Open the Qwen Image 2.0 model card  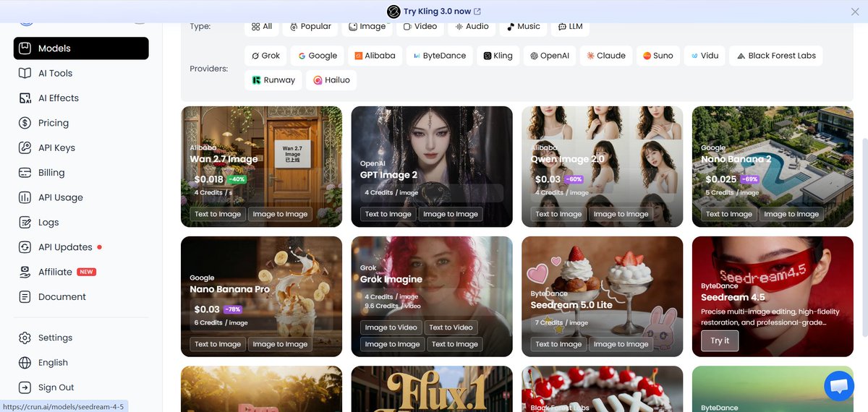point(602,166)
